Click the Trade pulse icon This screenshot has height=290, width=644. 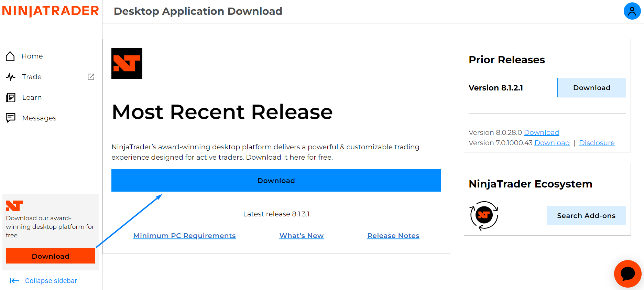click(x=11, y=77)
